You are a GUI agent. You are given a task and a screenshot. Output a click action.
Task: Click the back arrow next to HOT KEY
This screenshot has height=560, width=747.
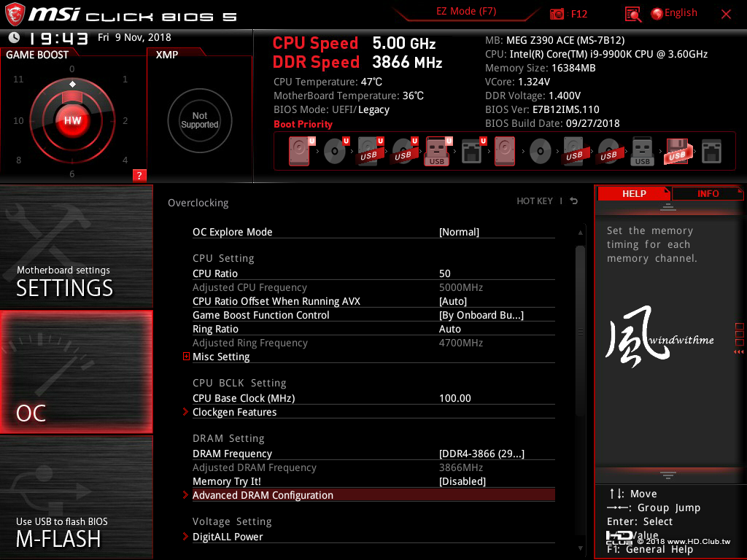point(574,201)
